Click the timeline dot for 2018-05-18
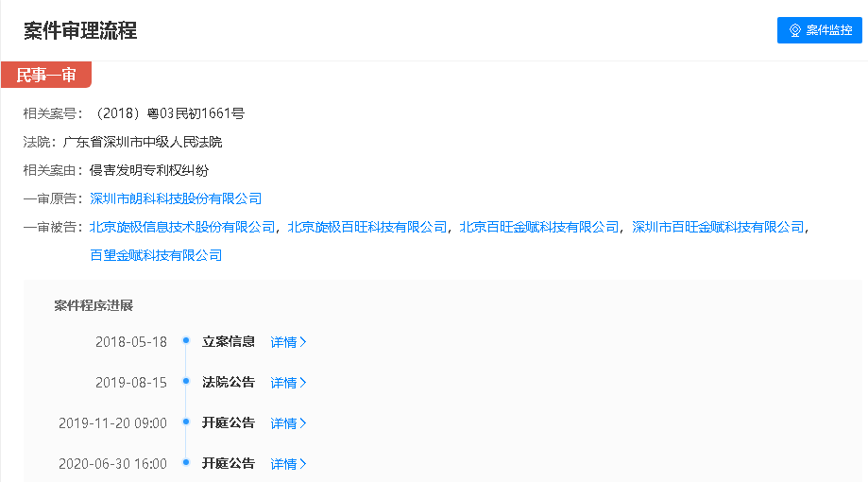 pos(186,341)
